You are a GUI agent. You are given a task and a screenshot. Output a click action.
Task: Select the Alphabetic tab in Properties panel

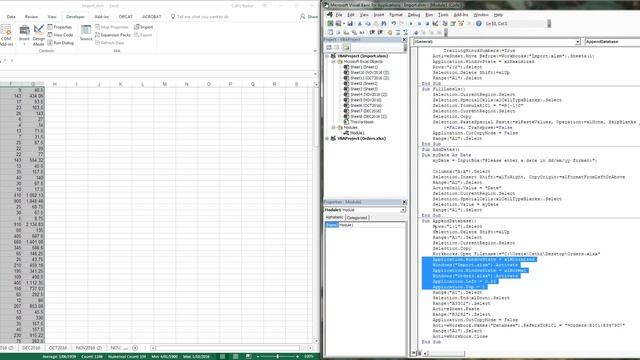pos(334,217)
